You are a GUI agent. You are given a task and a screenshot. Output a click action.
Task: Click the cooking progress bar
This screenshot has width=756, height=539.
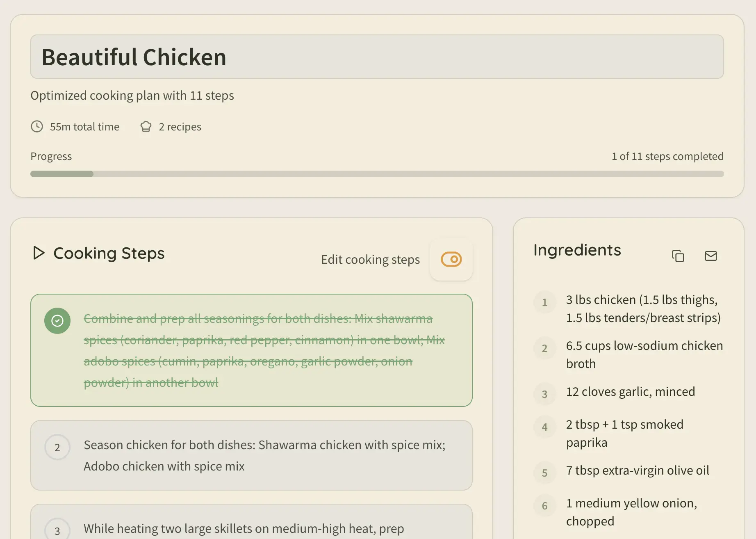(376, 174)
